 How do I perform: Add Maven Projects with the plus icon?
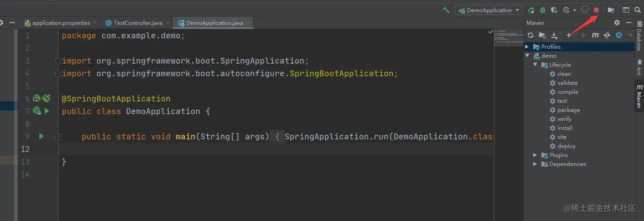pyautogui.click(x=569, y=35)
